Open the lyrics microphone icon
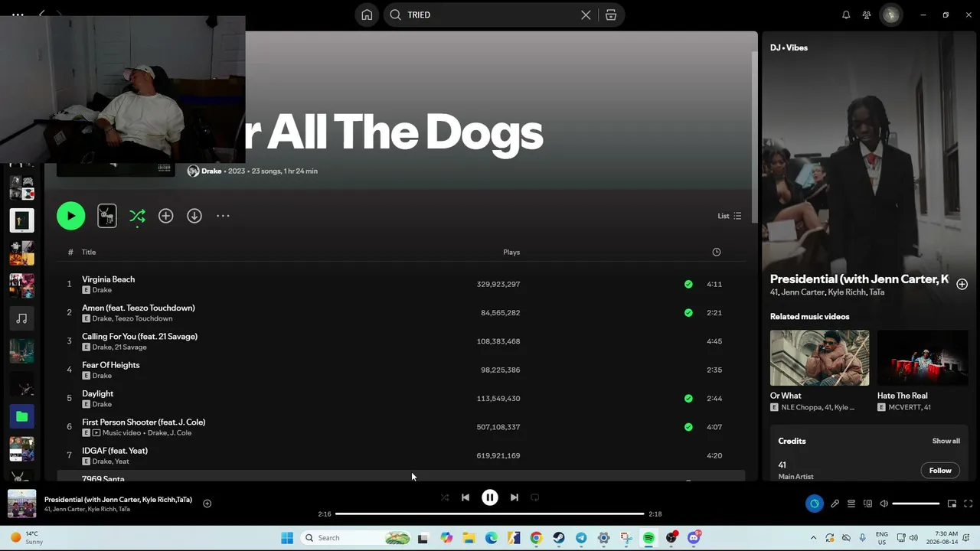Viewport: 980px width, 551px height. click(835, 504)
